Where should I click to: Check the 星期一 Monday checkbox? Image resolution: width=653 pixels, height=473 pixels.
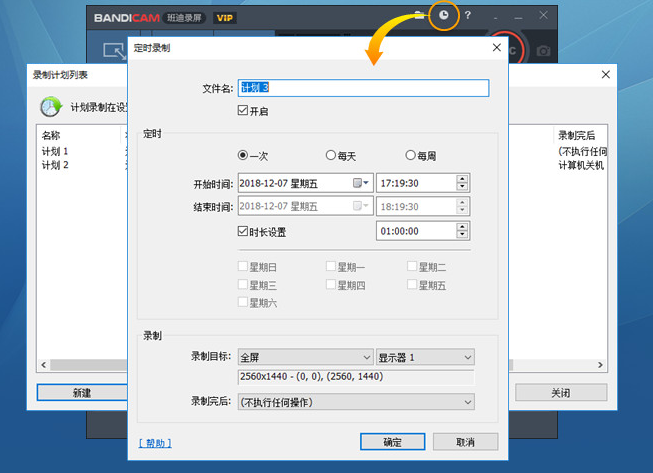pos(331,266)
